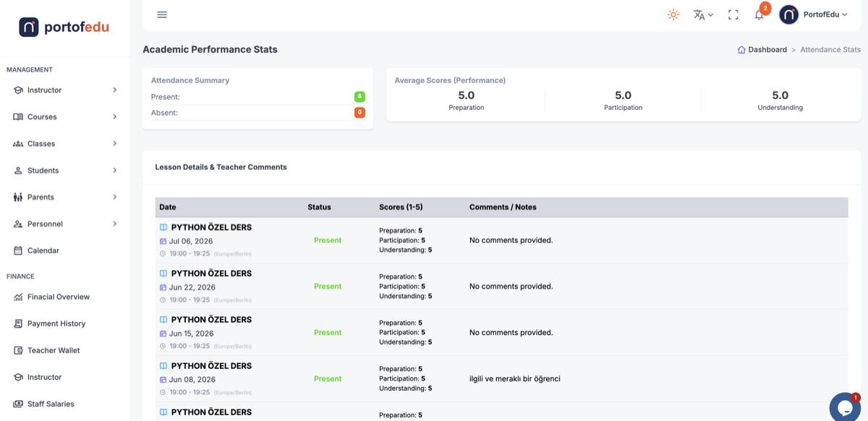868x421 pixels.
Task: Click the Courses book icon
Action: 18,116
